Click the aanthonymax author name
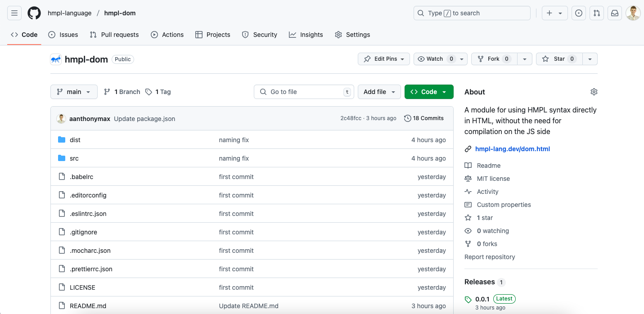This screenshot has width=644, height=314. point(90,119)
